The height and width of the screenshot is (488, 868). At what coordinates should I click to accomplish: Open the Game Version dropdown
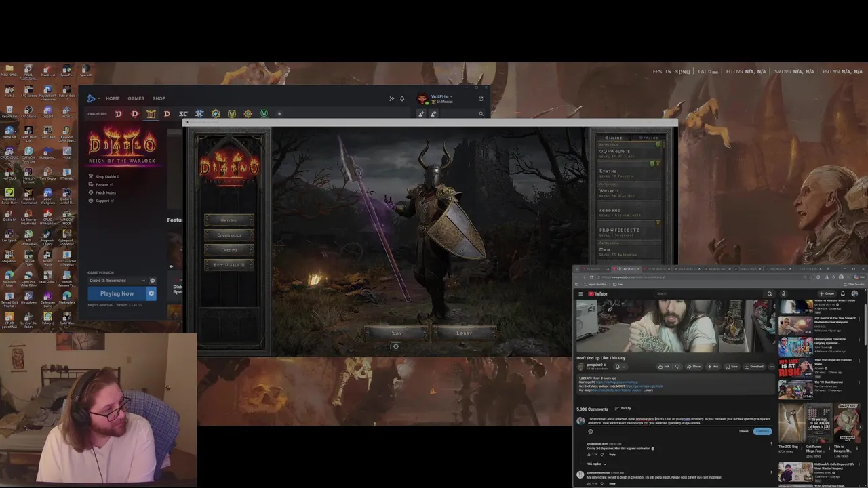117,280
